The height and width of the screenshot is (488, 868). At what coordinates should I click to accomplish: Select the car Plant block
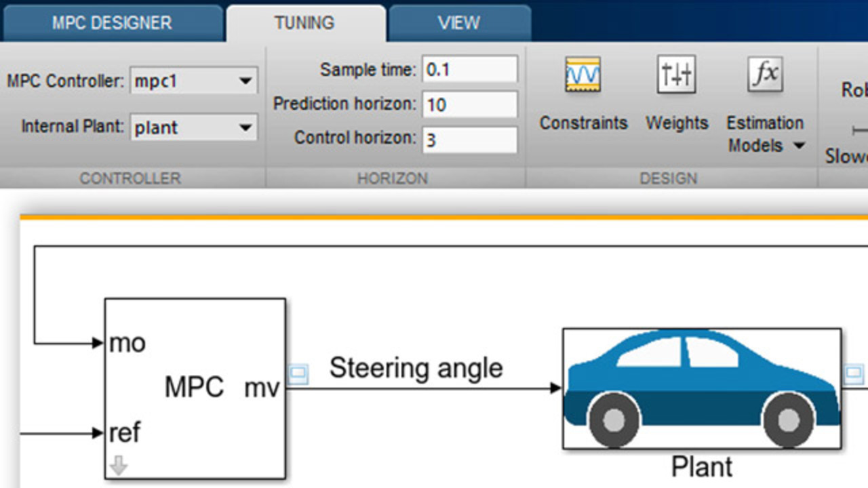[702, 388]
